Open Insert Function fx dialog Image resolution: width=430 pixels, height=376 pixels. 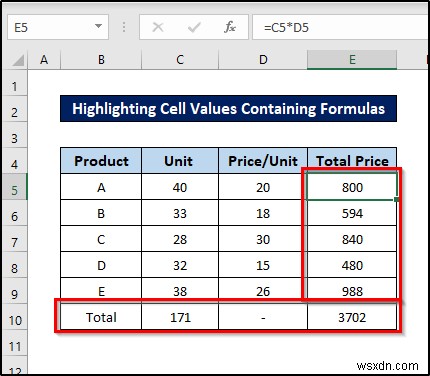[230, 27]
